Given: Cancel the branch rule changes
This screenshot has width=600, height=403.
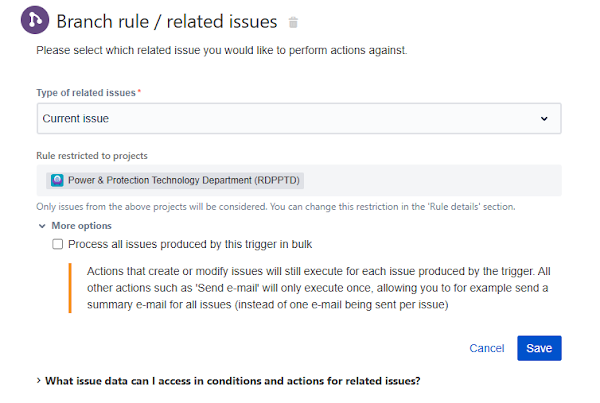Looking at the screenshot, I should [x=486, y=348].
